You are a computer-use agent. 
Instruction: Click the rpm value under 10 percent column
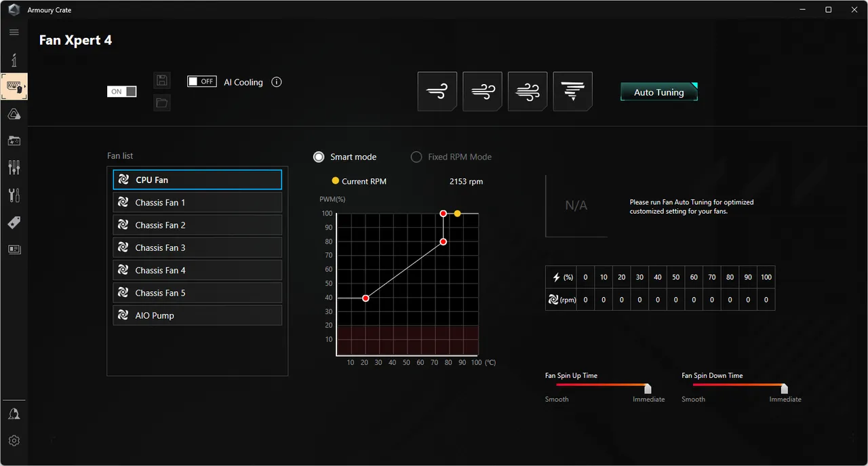coord(604,300)
